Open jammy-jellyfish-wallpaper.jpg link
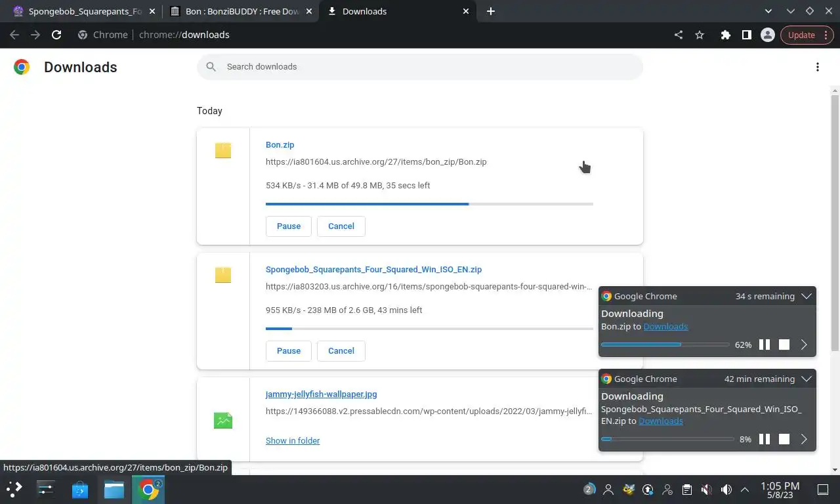Viewport: 840px width, 504px height. point(321,394)
